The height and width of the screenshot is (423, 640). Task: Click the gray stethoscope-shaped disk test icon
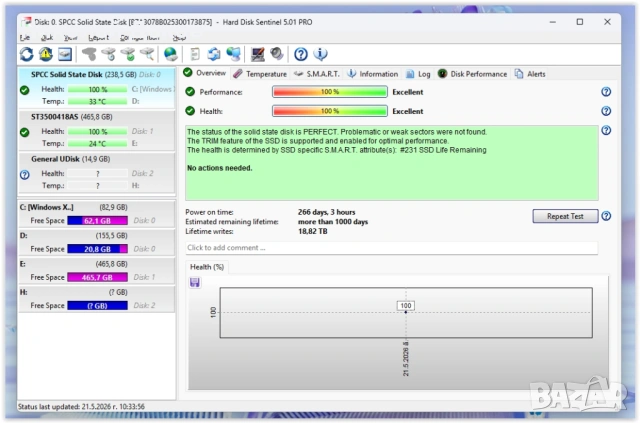coord(89,54)
